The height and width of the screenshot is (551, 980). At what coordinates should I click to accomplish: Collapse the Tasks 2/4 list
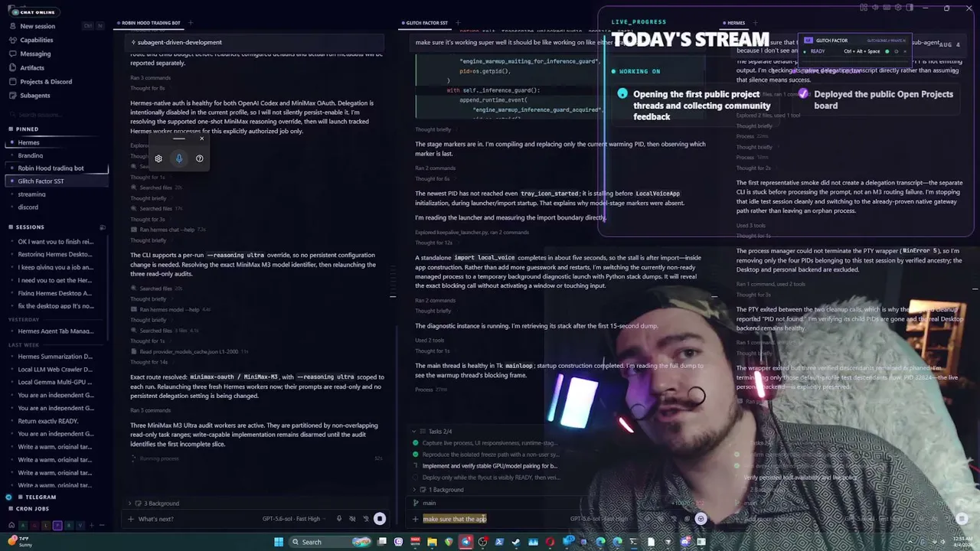433,432
